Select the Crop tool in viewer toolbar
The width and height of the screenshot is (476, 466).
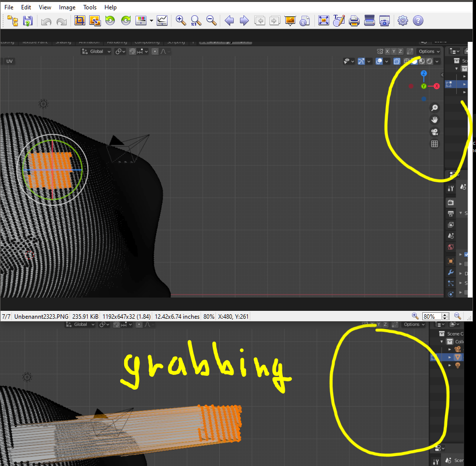pos(79,21)
